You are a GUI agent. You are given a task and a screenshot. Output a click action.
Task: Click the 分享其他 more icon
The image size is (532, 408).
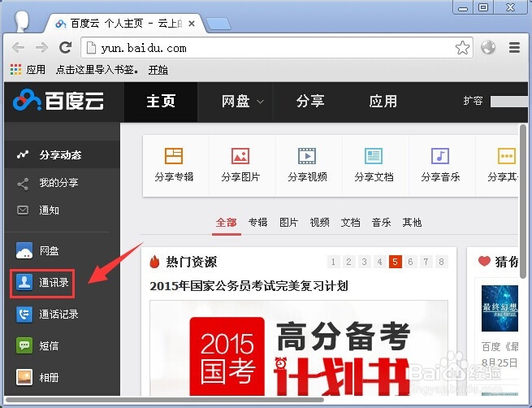507,156
